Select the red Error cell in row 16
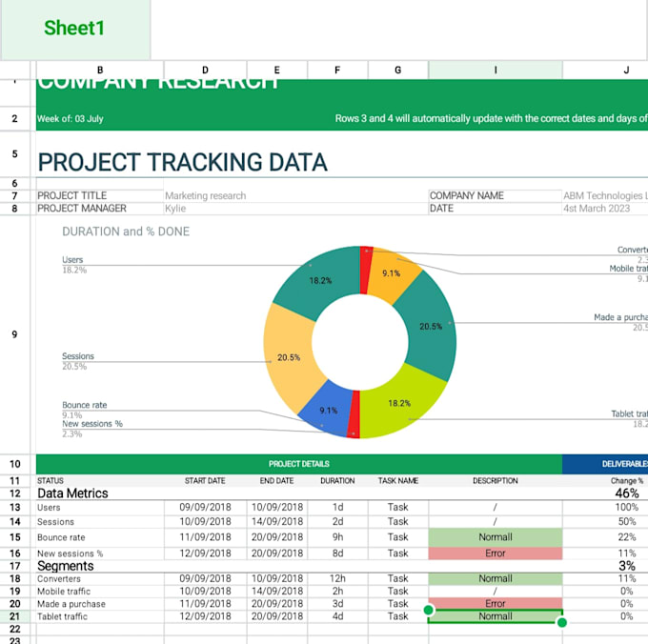This screenshot has width=648, height=644. pyautogui.click(x=496, y=553)
